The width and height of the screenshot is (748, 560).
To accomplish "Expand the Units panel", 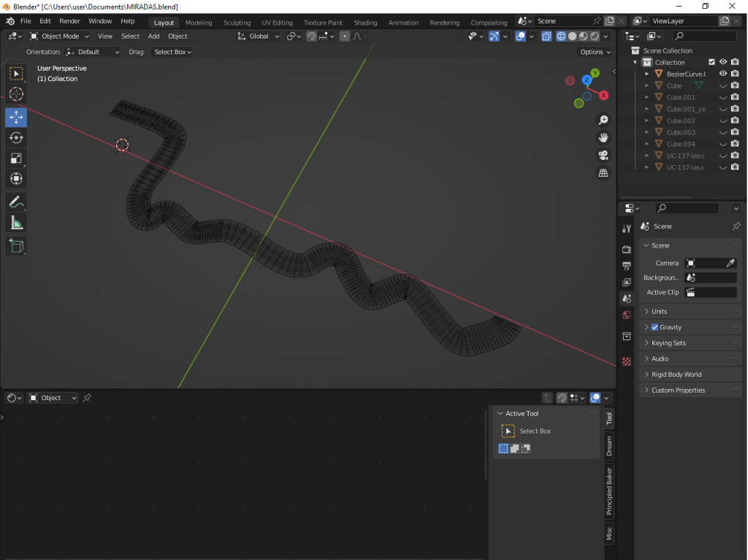I will pos(659,311).
